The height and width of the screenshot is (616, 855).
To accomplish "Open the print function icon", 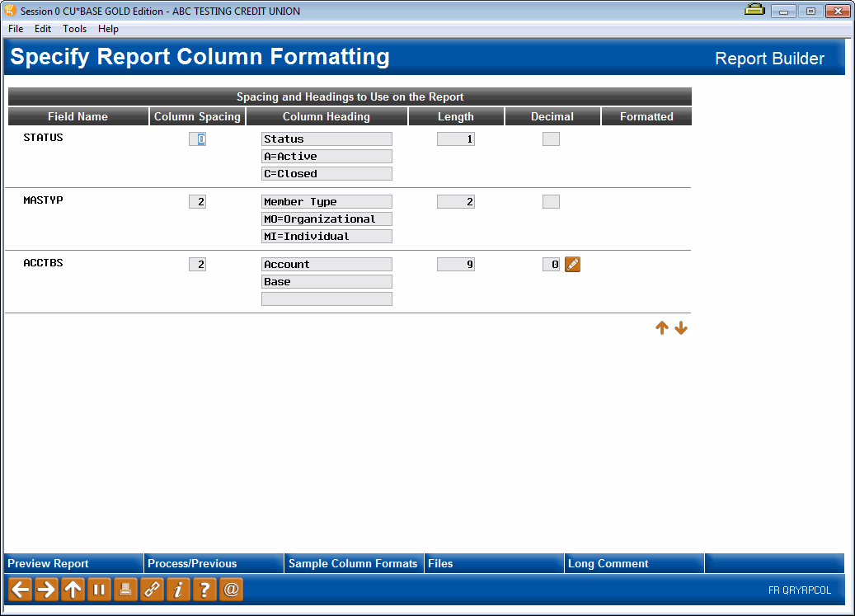I will (125, 590).
